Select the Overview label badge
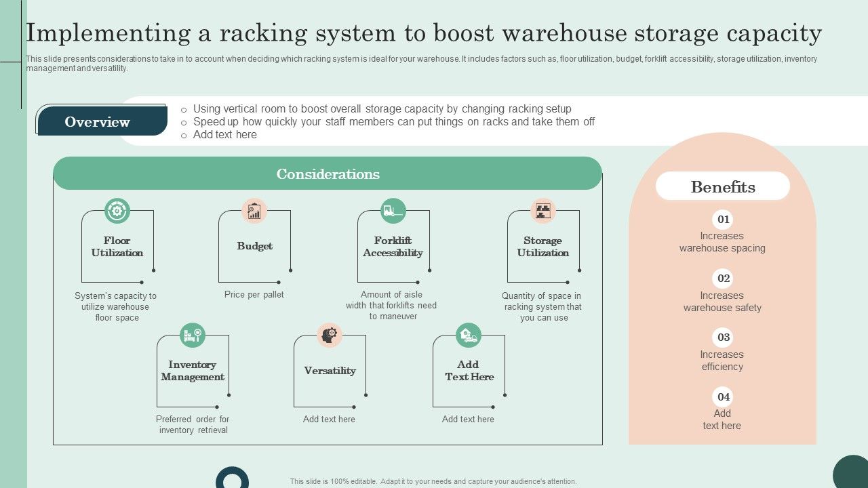 pos(102,121)
